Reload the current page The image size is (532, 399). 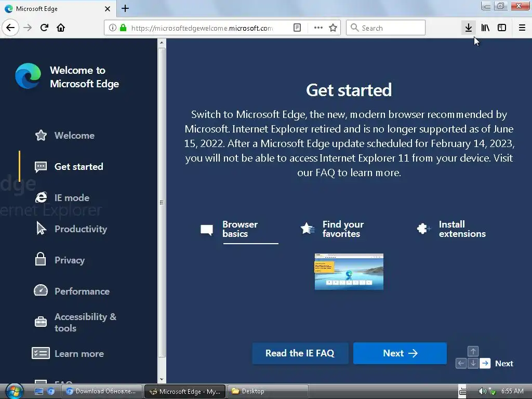[44, 28]
